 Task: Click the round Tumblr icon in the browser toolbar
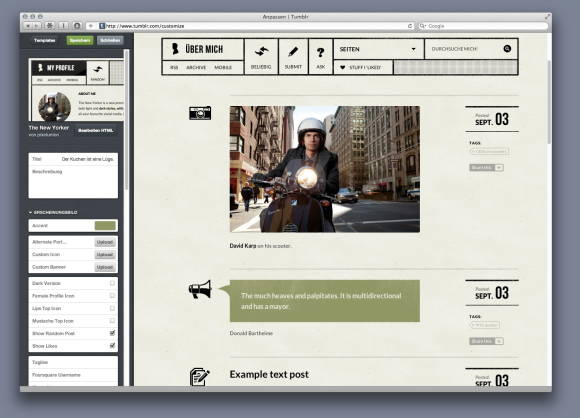(77, 26)
